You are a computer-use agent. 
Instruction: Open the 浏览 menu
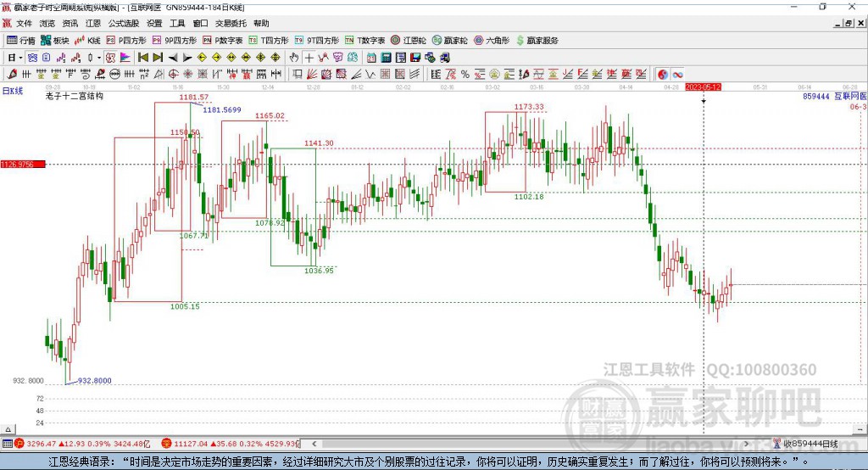(x=47, y=23)
